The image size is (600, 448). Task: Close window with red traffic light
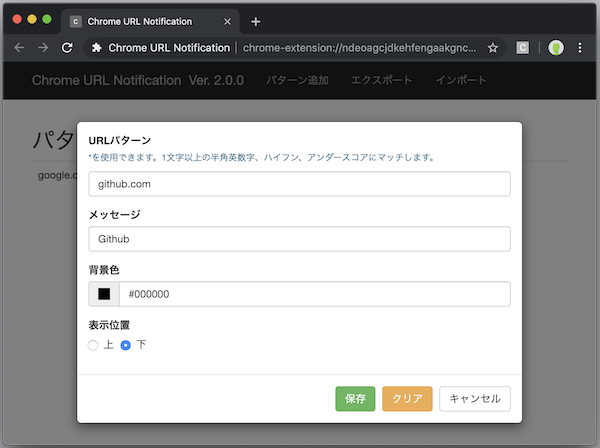(x=17, y=19)
